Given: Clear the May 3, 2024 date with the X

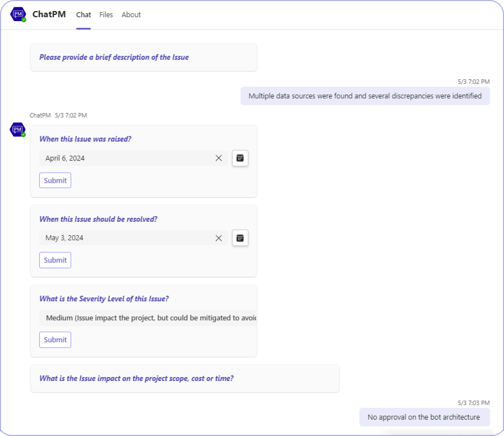Looking at the screenshot, I should pyautogui.click(x=218, y=238).
